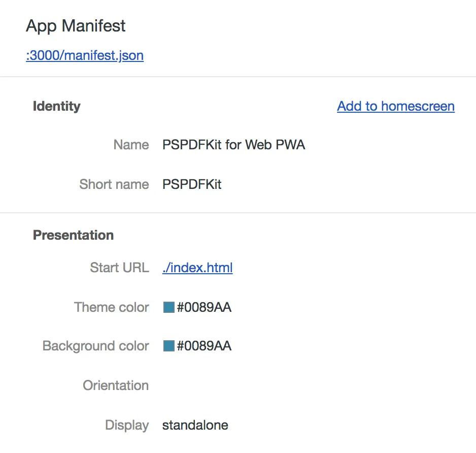Click the Background color swatch
The width and height of the screenshot is (476, 453).
pos(169,346)
